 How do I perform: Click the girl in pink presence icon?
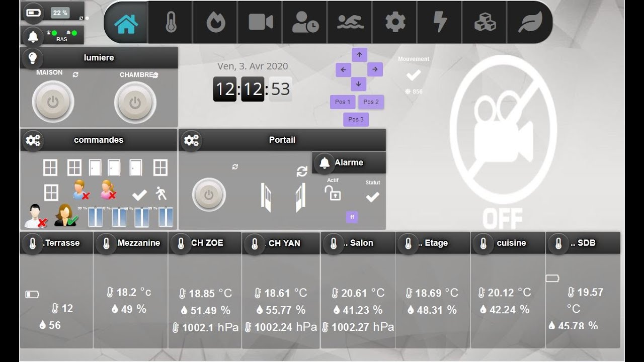click(108, 190)
